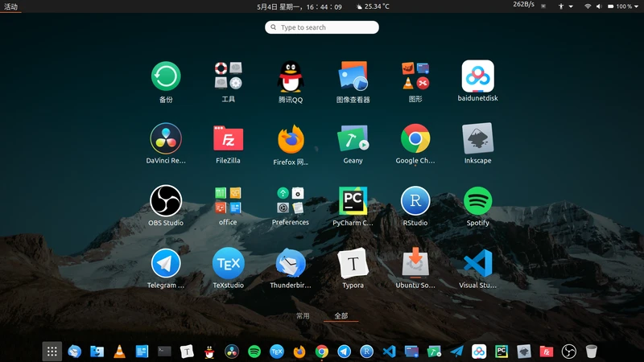Launch VLC media player from the dock
This screenshot has width=644, height=362.
click(119, 352)
